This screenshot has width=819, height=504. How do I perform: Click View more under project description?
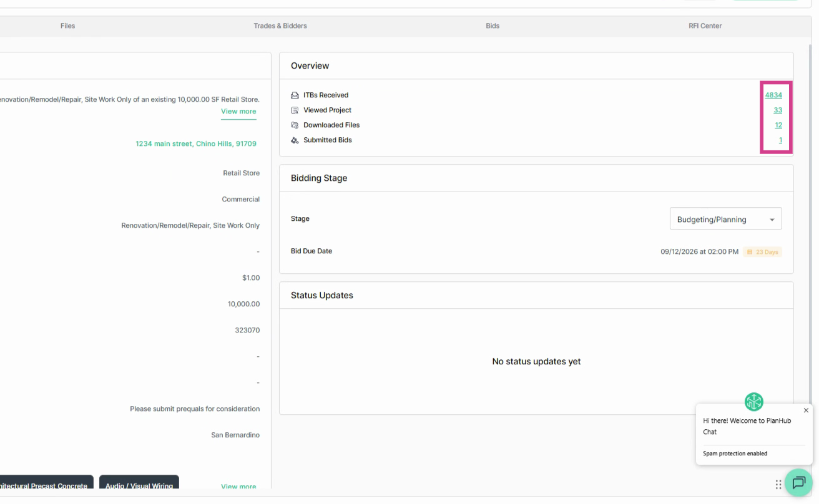(238, 111)
